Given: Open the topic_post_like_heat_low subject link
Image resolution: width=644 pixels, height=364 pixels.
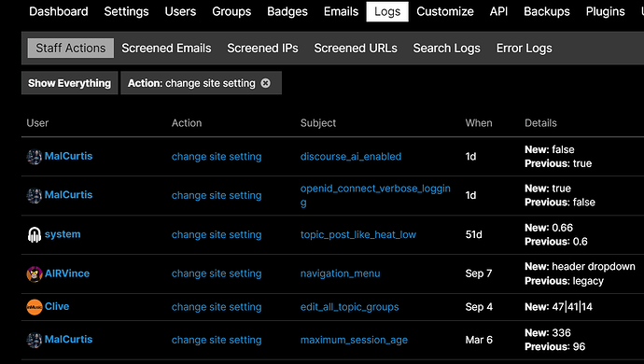Looking at the screenshot, I should pos(358,234).
